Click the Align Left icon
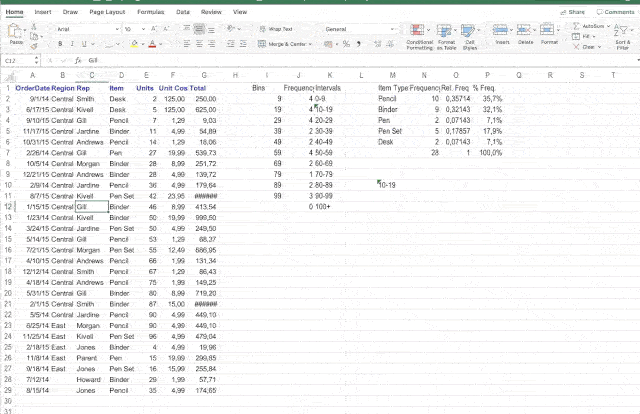Screen dimensions: 640x414 coord(187,44)
